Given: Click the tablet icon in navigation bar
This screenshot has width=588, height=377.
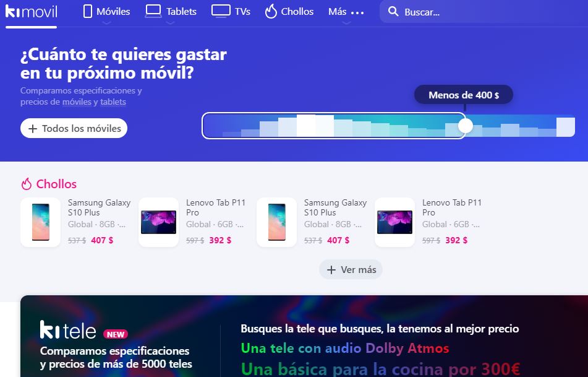Looking at the screenshot, I should pyautogui.click(x=153, y=11).
